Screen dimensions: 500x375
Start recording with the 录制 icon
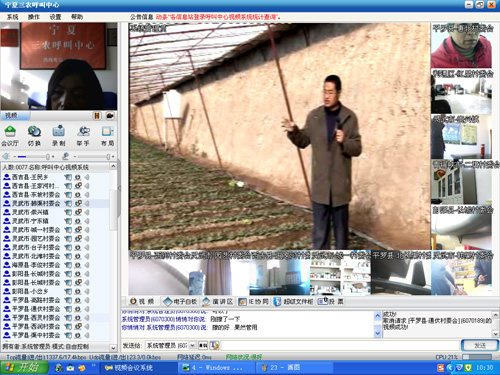coord(59,136)
